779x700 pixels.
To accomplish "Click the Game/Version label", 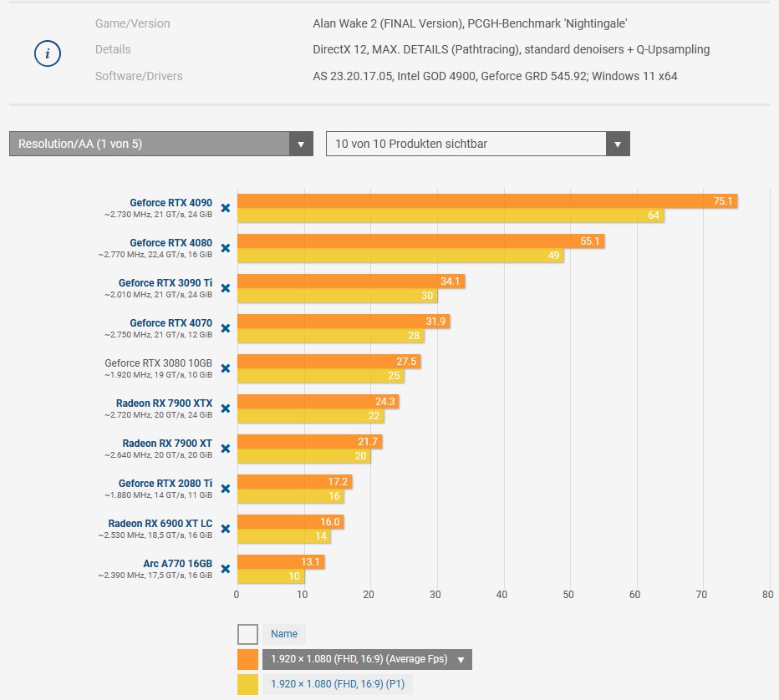I will [133, 23].
